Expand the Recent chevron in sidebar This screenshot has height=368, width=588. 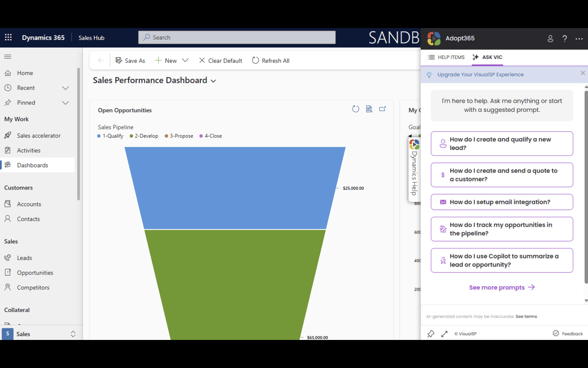tap(65, 88)
